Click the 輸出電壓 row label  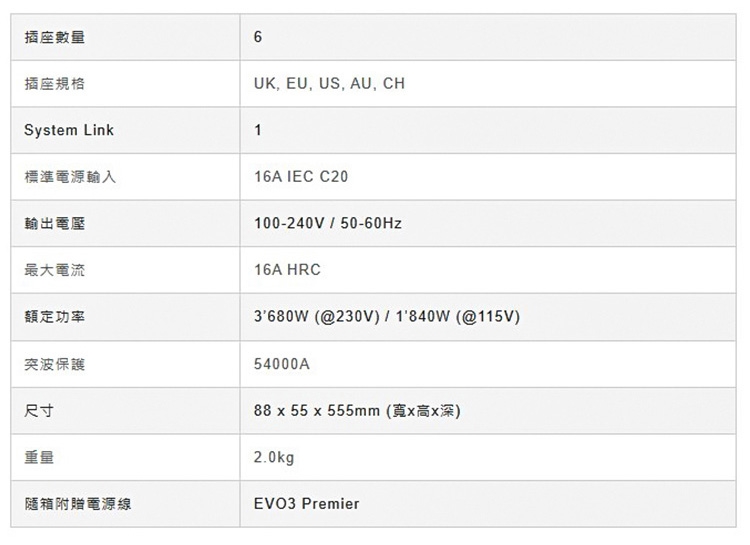pos(54,224)
